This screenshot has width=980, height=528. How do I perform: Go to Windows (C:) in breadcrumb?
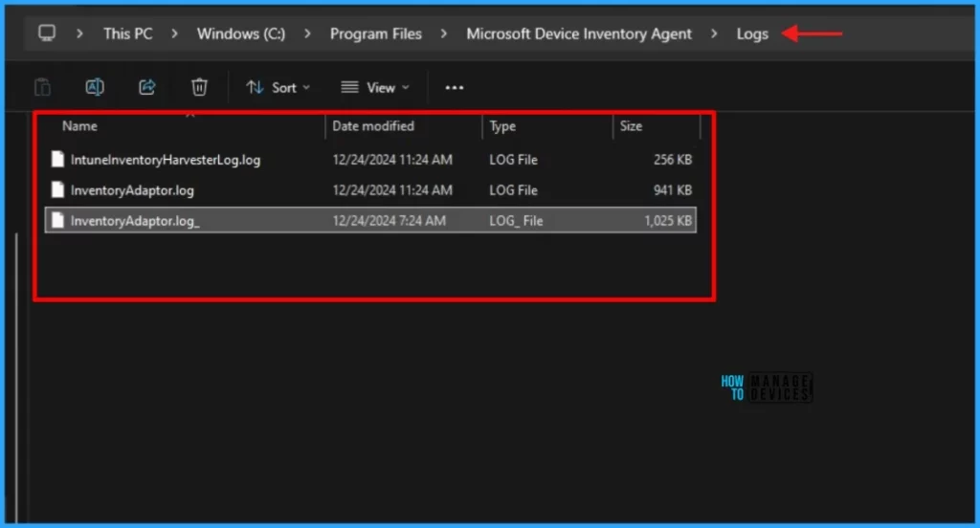tap(241, 33)
